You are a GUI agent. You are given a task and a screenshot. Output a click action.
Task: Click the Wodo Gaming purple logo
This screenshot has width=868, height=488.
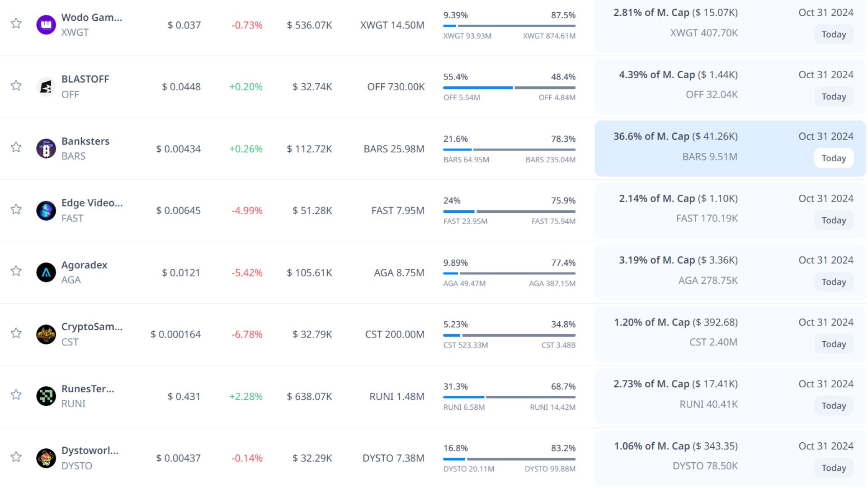(x=46, y=25)
